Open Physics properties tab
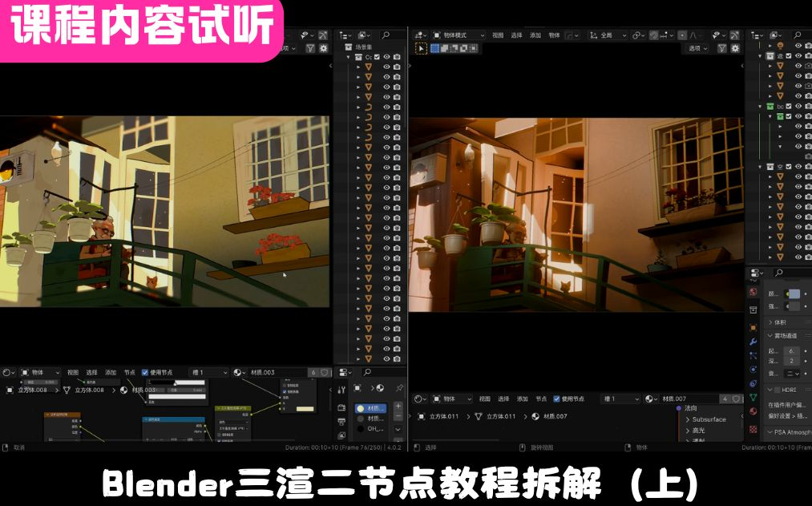Viewport: 812px width, 506px height. pos(753,370)
